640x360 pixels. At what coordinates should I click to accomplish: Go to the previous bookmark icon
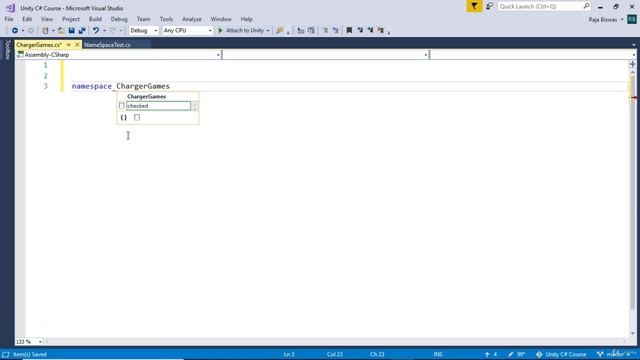click(360, 31)
